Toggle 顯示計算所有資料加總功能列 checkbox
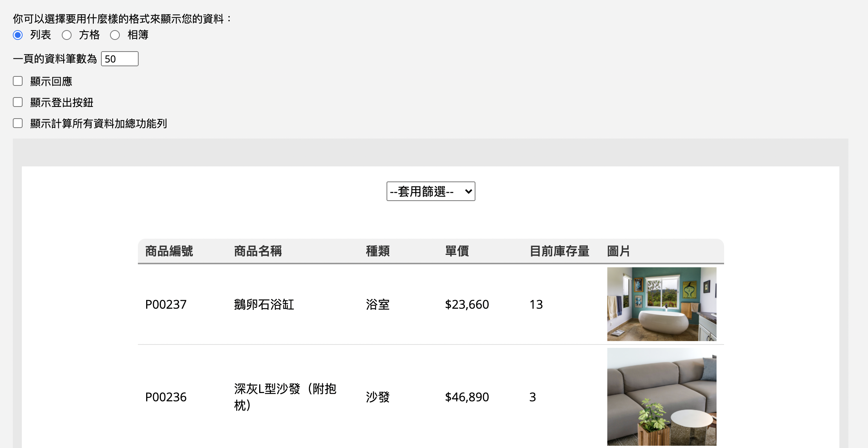868x448 pixels. click(x=18, y=123)
